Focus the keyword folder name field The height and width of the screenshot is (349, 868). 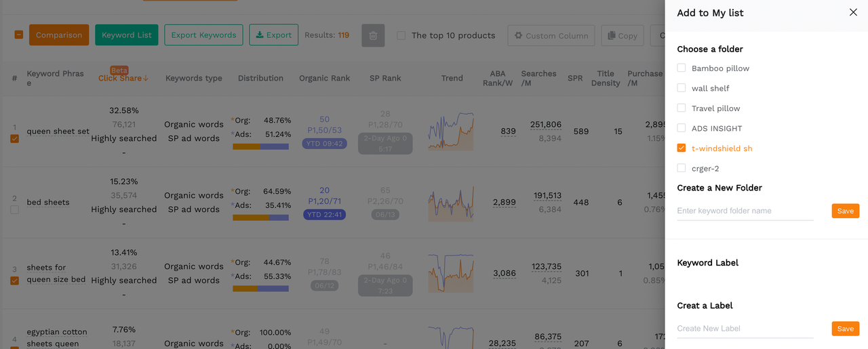(x=745, y=211)
